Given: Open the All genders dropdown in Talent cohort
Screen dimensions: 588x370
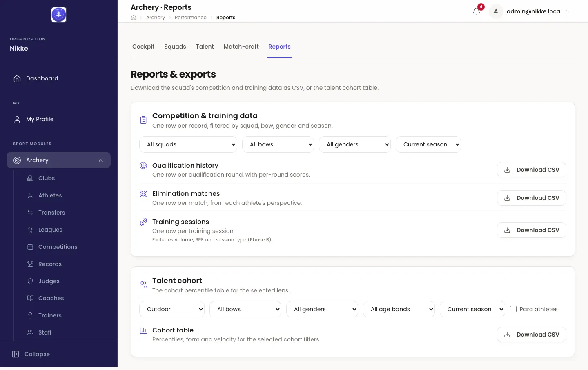Looking at the screenshot, I should pos(322,309).
